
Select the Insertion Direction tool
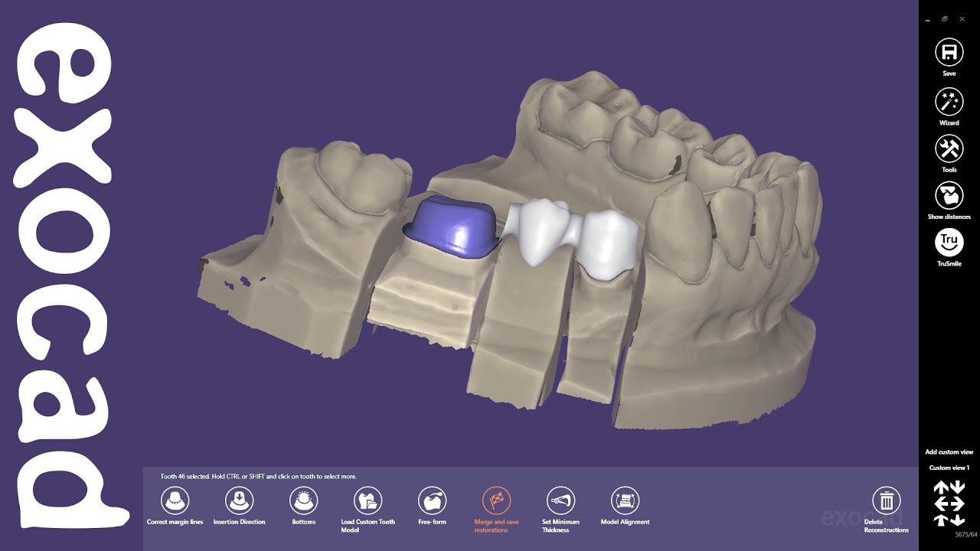(239, 501)
